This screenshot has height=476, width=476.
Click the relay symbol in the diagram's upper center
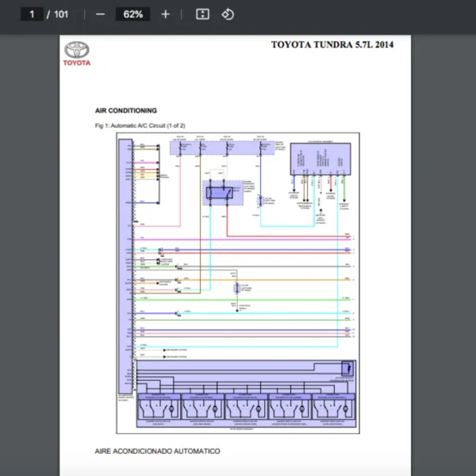click(x=219, y=190)
